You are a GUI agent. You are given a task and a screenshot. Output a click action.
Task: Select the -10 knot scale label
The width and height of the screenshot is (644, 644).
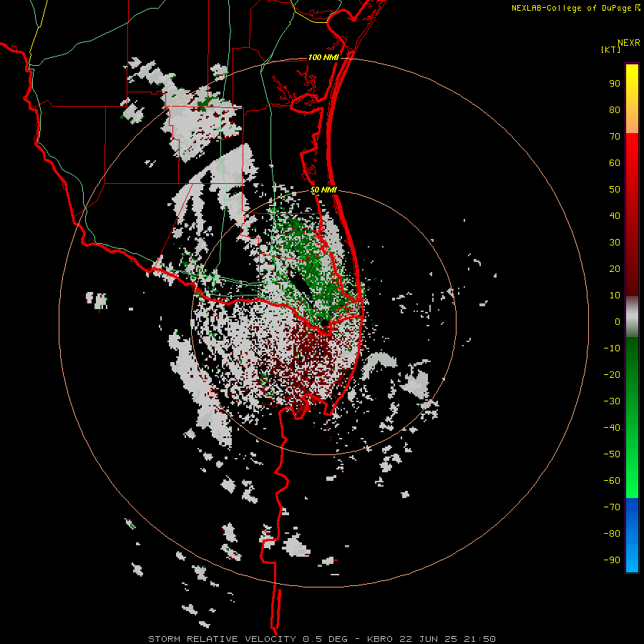pos(612,348)
